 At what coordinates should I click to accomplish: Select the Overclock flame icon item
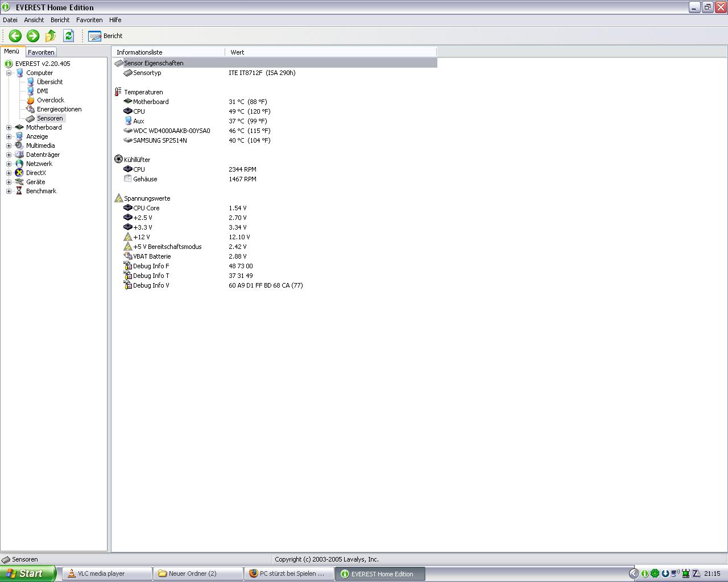pyautogui.click(x=31, y=100)
